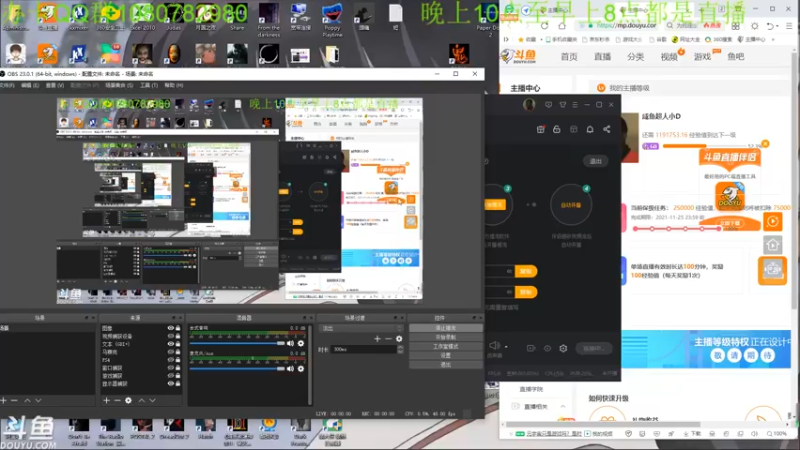Toggle visibility of 视频捕获设备 source

tap(170, 336)
